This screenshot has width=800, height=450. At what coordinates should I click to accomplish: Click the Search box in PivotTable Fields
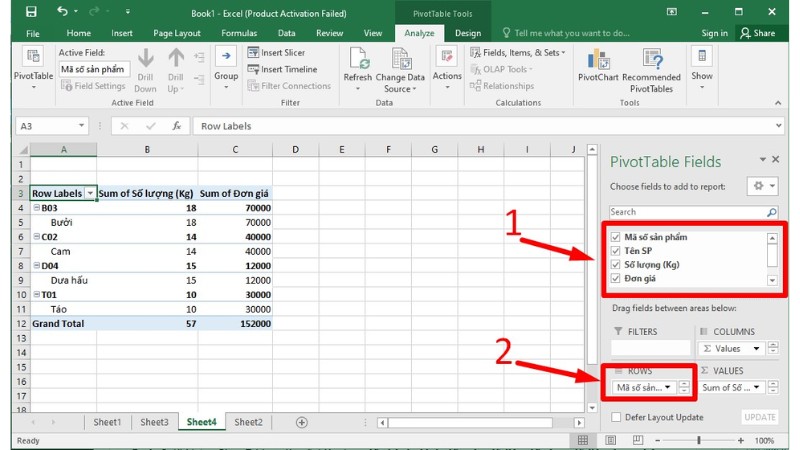click(687, 212)
